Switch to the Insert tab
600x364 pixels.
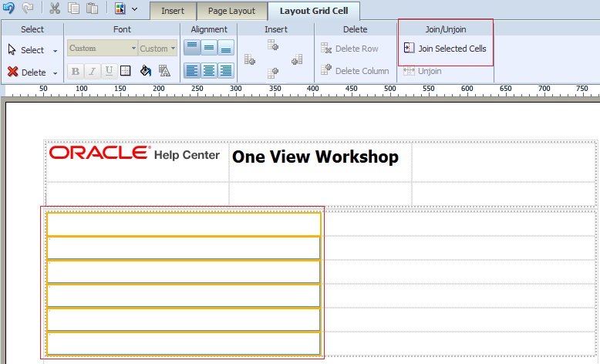coord(173,11)
